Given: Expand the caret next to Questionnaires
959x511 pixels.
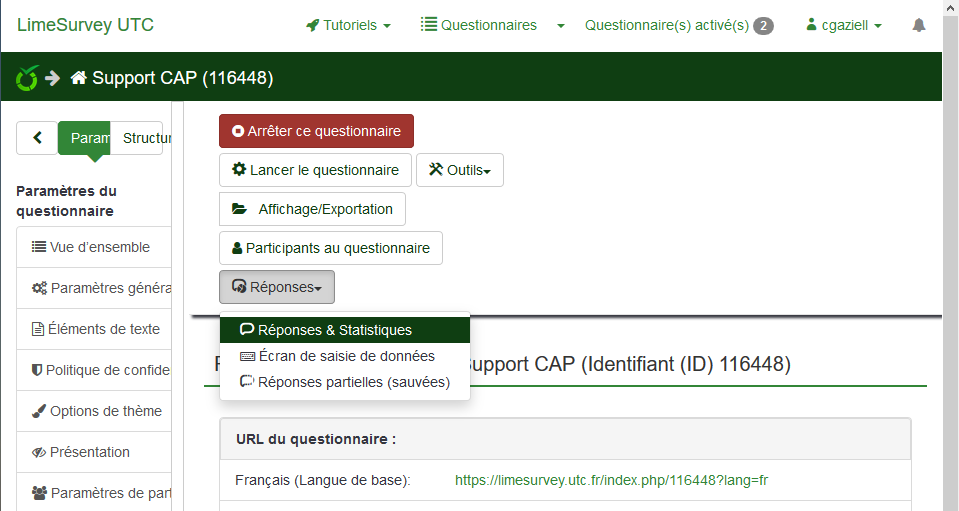Looking at the screenshot, I should (x=561, y=25).
